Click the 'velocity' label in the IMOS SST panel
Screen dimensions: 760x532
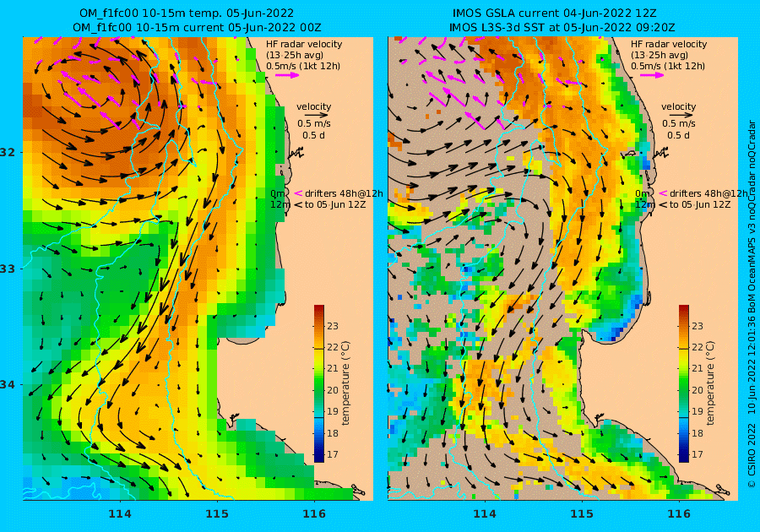(x=679, y=106)
